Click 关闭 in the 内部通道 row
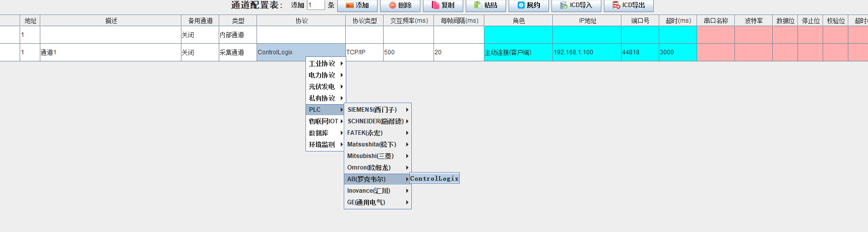 [x=200, y=35]
